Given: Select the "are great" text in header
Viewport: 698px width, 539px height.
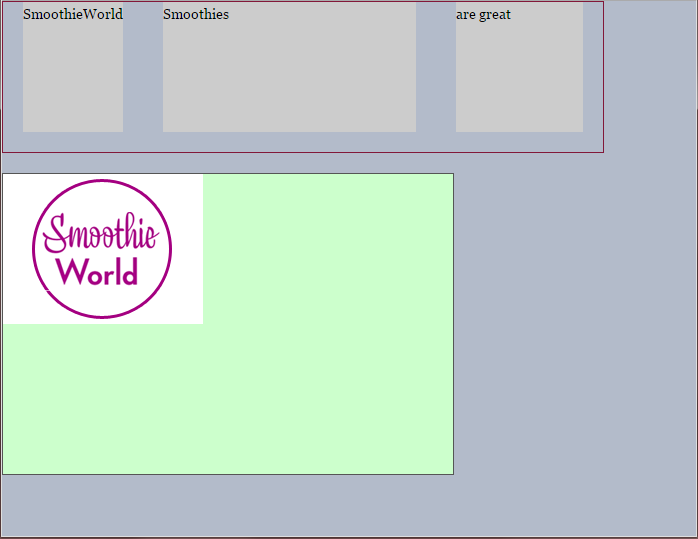Looking at the screenshot, I should [x=484, y=15].
